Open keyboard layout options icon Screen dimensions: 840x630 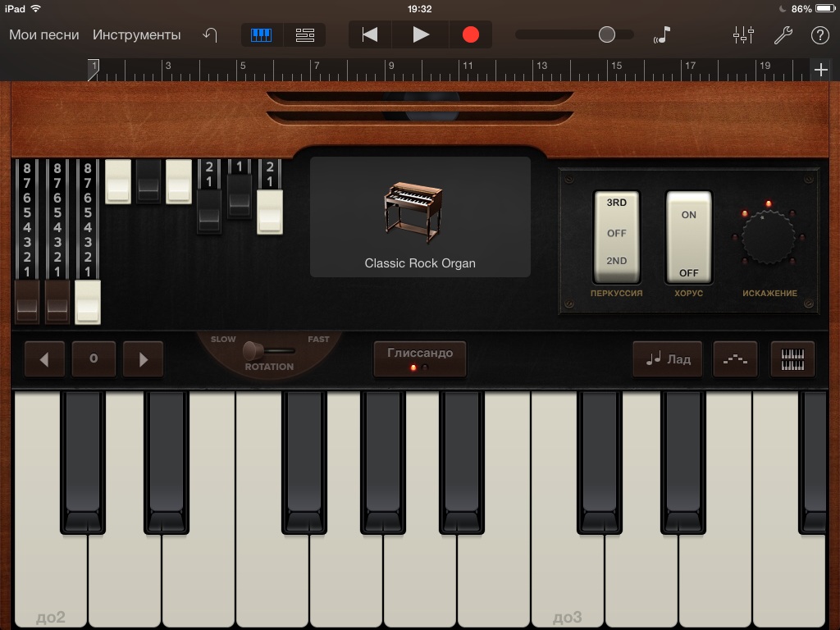792,359
